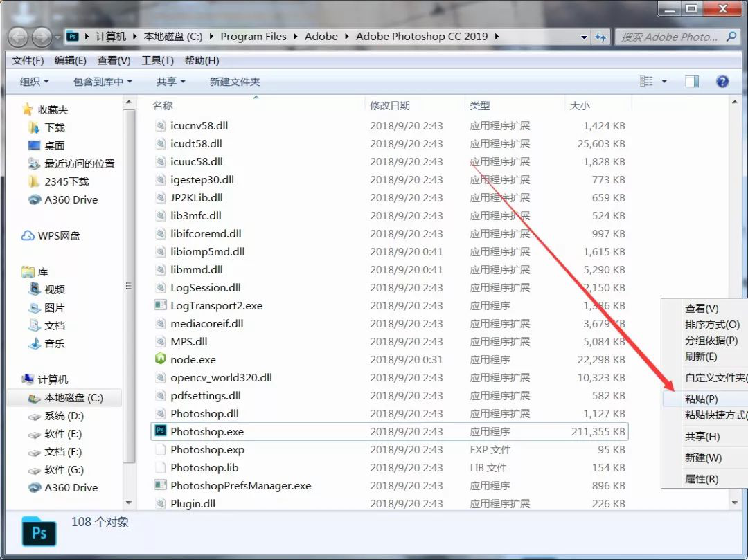Open the 文件(F) menu
Viewport: 748px width, 560px height.
[x=28, y=60]
